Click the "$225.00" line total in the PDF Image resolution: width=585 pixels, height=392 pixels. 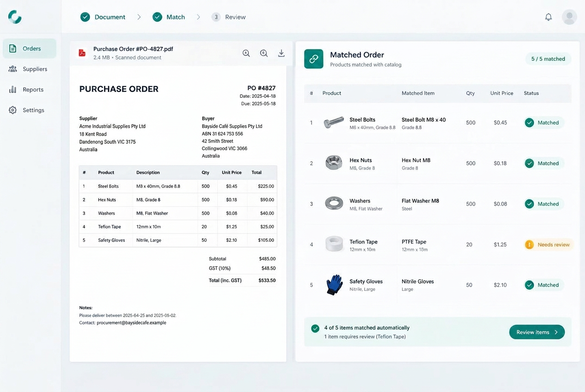[x=266, y=186]
